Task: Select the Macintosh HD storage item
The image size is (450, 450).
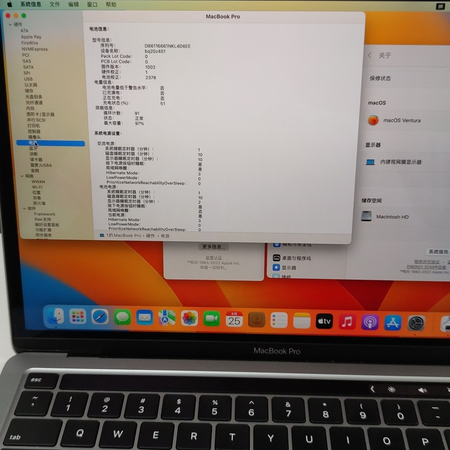Action: tap(385, 216)
